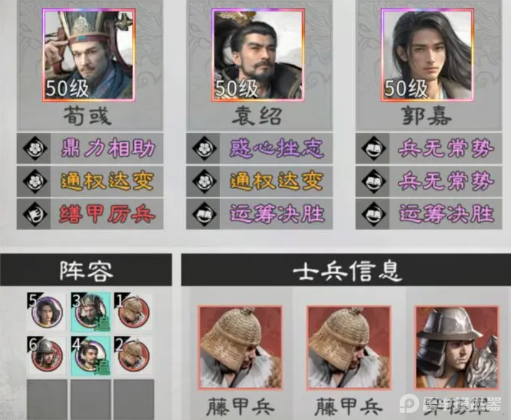This screenshot has width=511, height=420.
Task: Select the 郭嘉 hero portrait
Action: coord(427,55)
